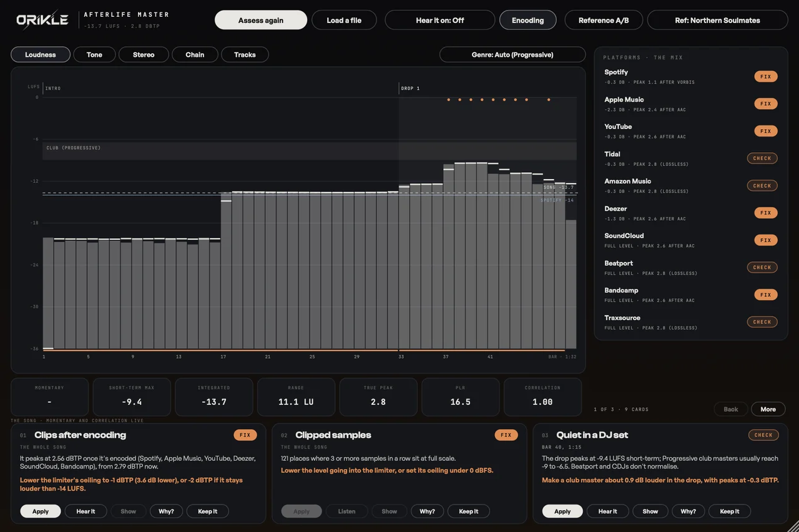Click the CHECK badge on Quiet in a DJ set card
This screenshot has height=532, width=799.
[x=763, y=435]
